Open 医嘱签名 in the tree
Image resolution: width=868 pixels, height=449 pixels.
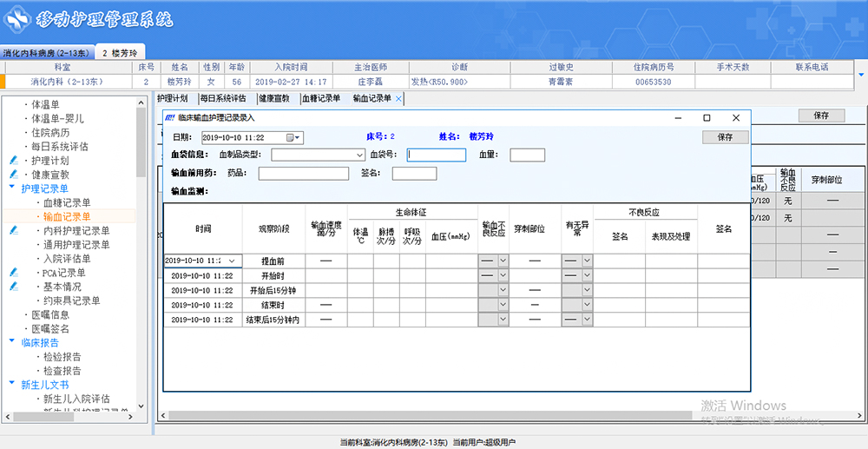(49, 329)
